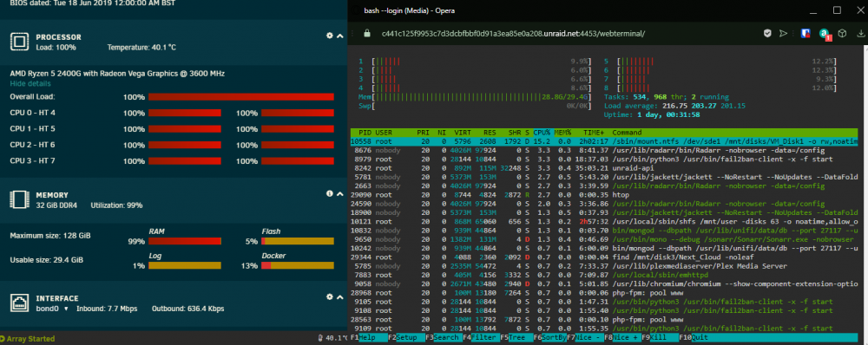Click F3 Search in htop footer
Viewport: 868px width, 345px height.
(443, 337)
